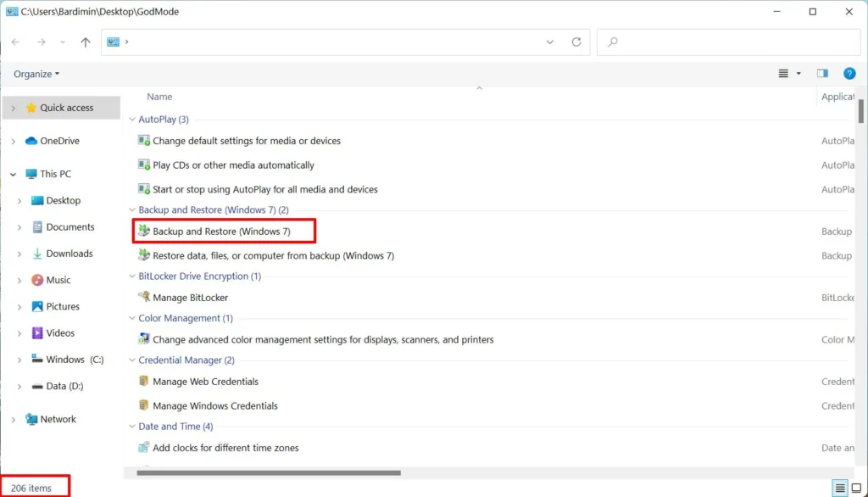Image resolution: width=868 pixels, height=497 pixels.
Task: Open the Desktop folder in sidebar
Action: coord(63,200)
